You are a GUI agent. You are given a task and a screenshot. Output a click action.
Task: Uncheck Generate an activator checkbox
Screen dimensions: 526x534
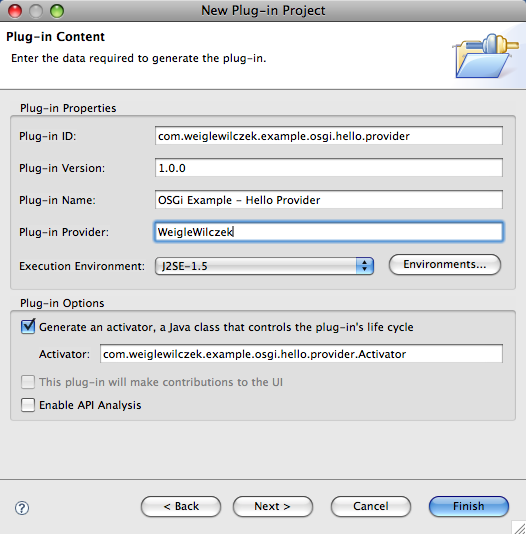tap(28, 327)
